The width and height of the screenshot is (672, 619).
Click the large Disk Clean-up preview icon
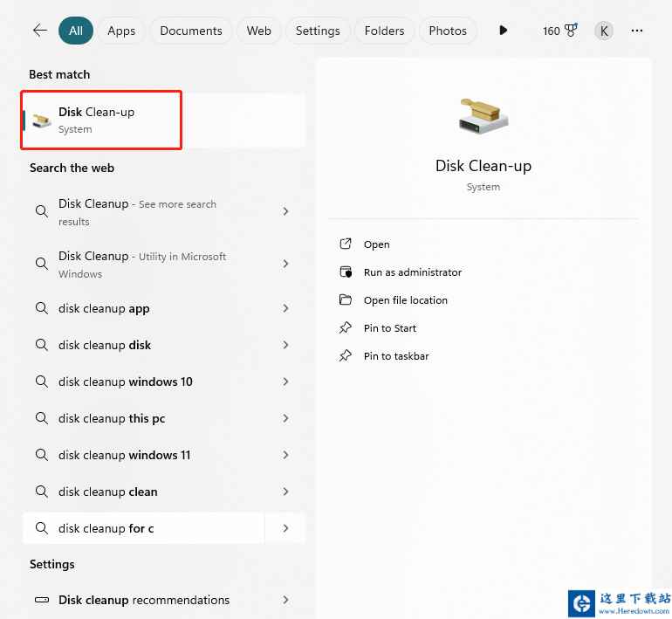(483, 117)
